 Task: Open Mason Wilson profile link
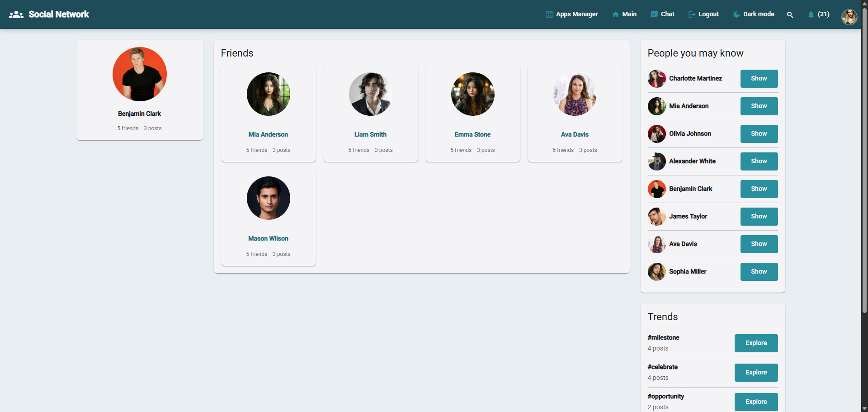[269, 238]
